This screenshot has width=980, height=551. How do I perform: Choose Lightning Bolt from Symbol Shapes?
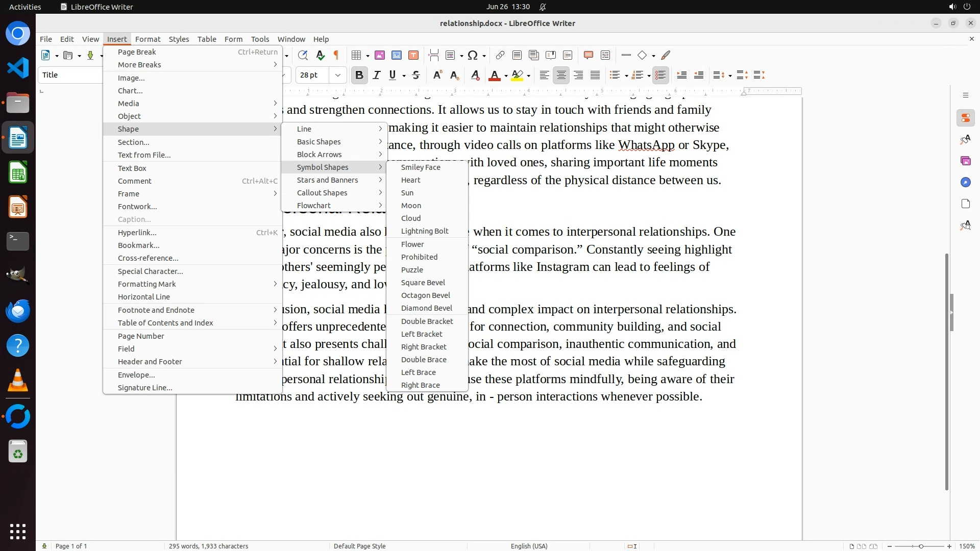tap(425, 231)
